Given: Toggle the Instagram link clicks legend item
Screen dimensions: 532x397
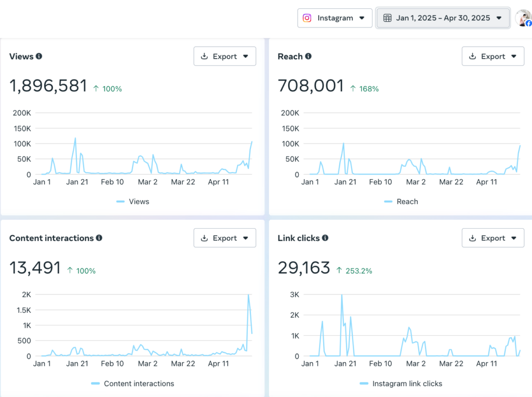Looking at the screenshot, I should (401, 383).
